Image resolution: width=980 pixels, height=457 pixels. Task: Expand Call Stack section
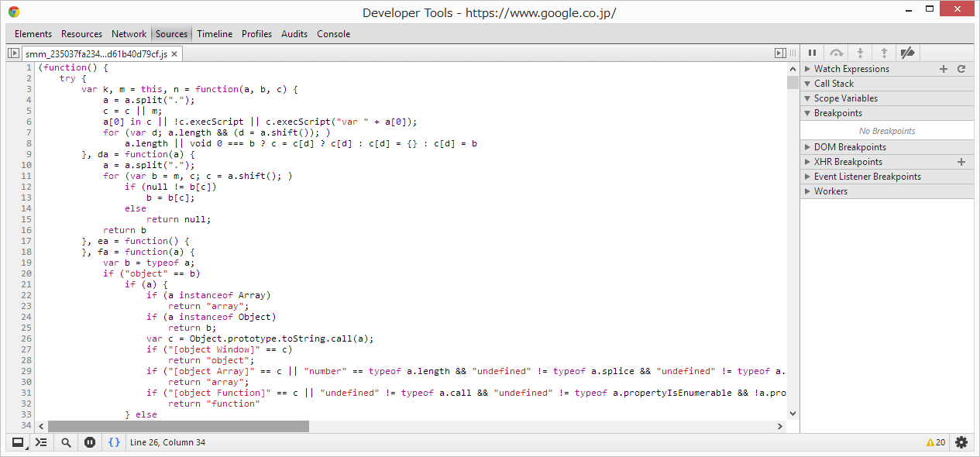[887, 84]
